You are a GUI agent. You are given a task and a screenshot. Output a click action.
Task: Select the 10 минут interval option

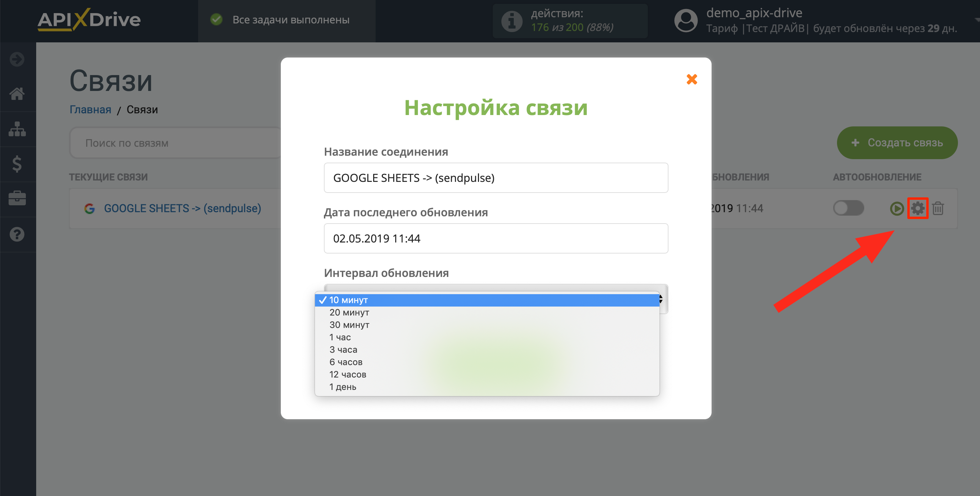[x=487, y=300]
